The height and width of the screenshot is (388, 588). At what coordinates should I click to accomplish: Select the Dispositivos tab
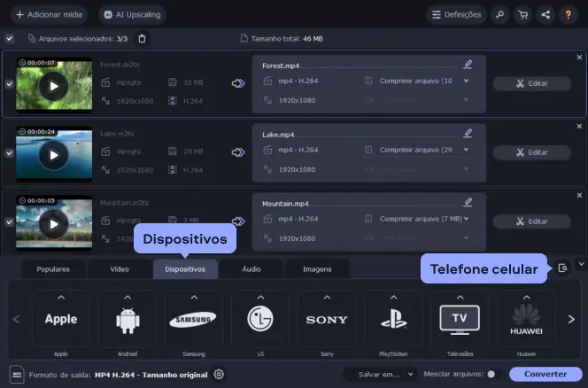tap(185, 269)
